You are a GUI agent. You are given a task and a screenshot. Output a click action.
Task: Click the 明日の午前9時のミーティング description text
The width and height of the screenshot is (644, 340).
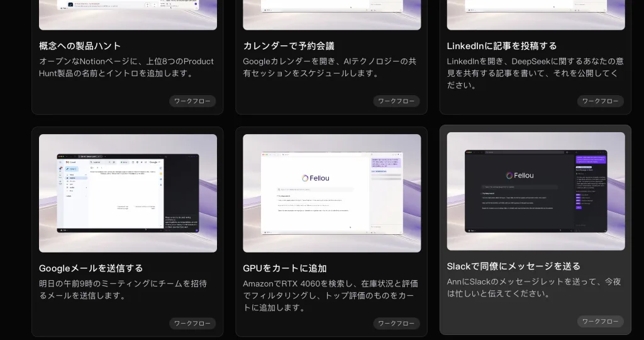point(123,290)
